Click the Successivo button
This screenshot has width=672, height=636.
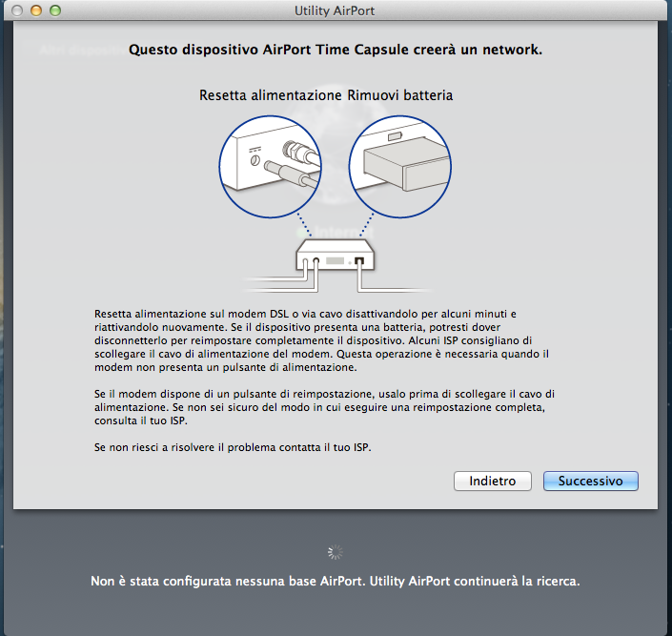591,481
